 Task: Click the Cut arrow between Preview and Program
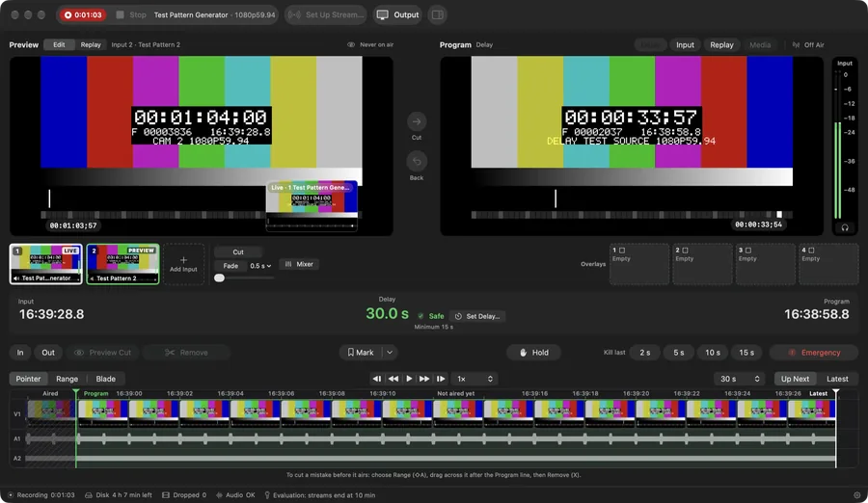coord(417,121)
